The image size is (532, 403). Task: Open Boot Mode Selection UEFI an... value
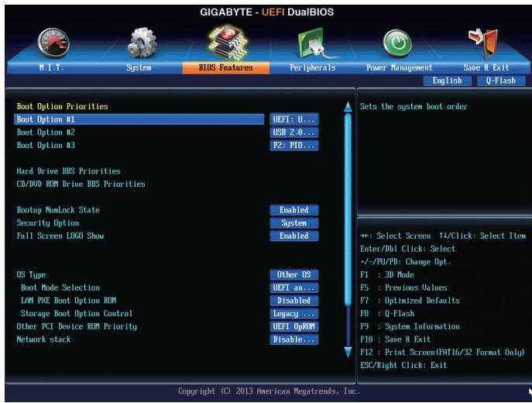click(x=294, y=288)
